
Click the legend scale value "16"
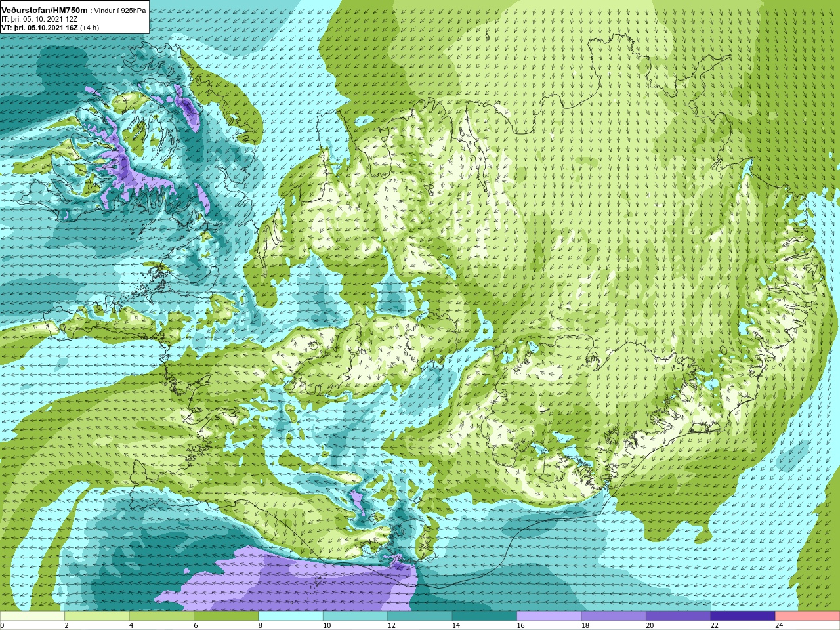pos(521,625)
